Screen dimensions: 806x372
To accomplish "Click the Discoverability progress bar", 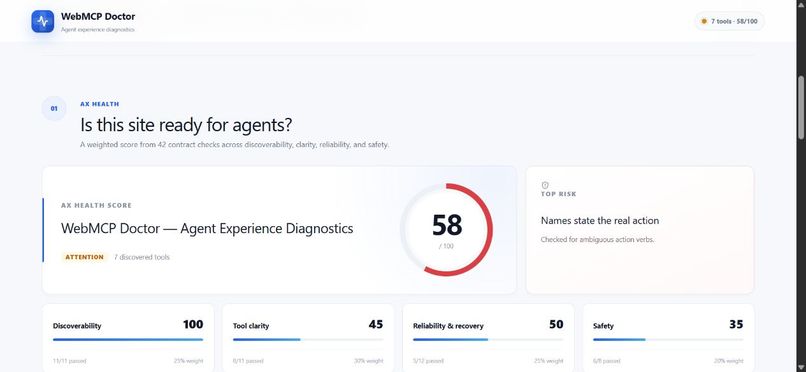I will tap(128, 340).
